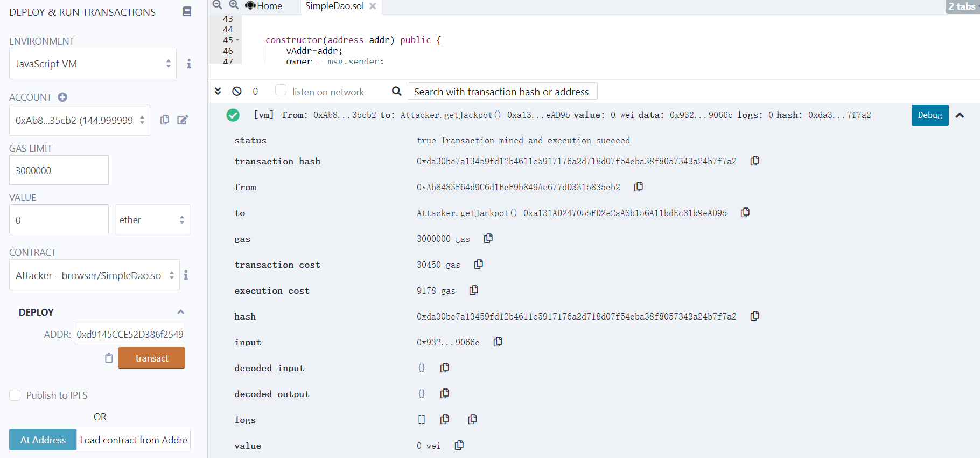Screen dimensions: 980x458
Task: Enable listen on network checkbox
Action: coord(281,90)
